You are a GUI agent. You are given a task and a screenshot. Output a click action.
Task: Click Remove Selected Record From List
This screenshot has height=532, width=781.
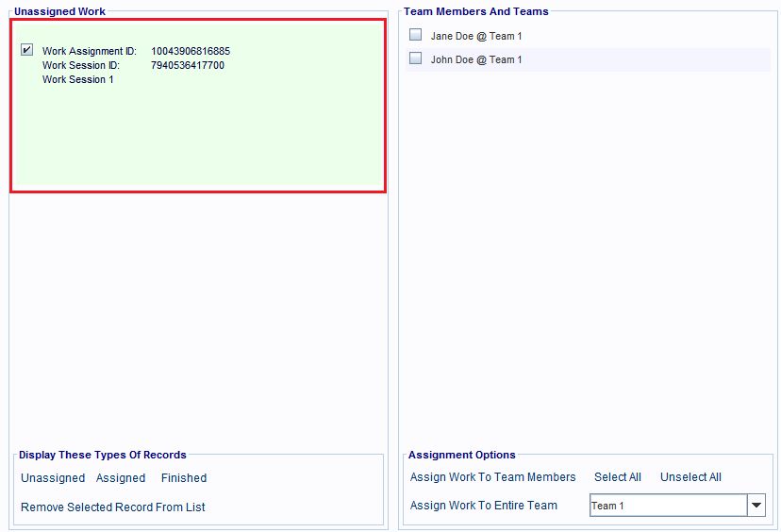pyautogui.click(x=113, y=507)
